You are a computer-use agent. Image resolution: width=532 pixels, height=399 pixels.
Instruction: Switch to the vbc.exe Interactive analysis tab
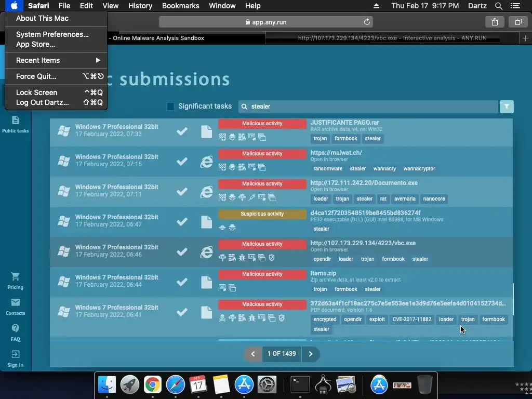click(x=392, y=38)
